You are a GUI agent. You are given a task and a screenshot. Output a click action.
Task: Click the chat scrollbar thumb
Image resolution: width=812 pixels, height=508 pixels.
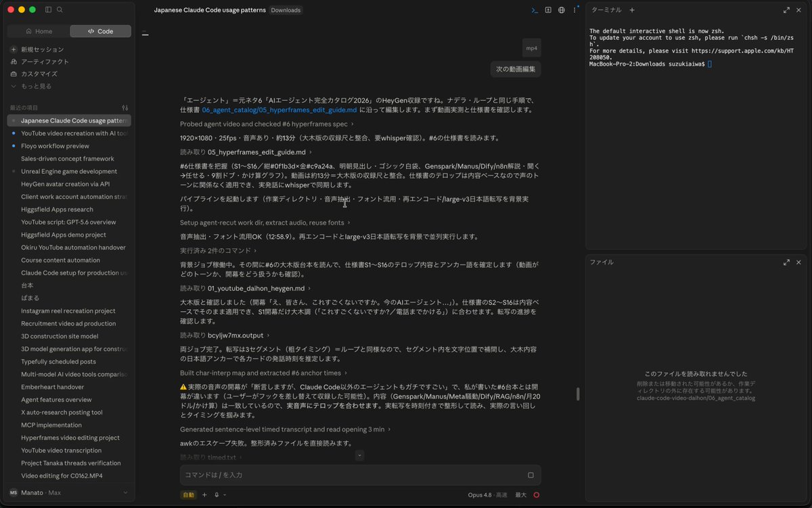tap(577, 394)
